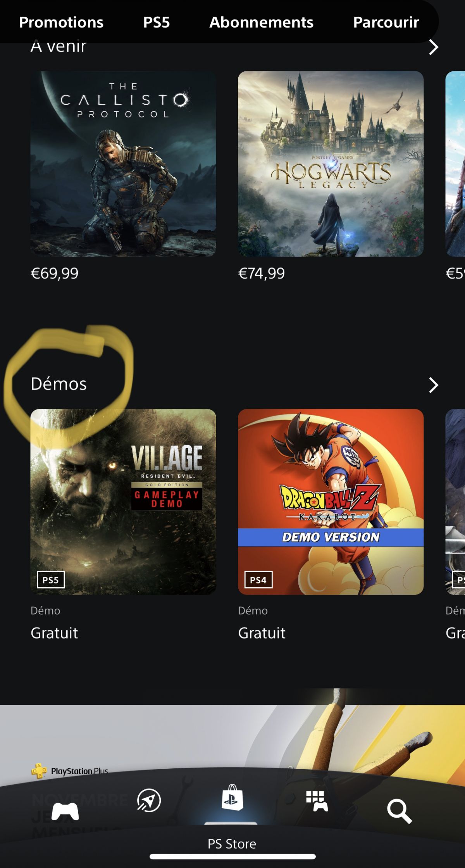
Task: Open Dragon Ball Z Kakarot demo
Action: point(331,502)
